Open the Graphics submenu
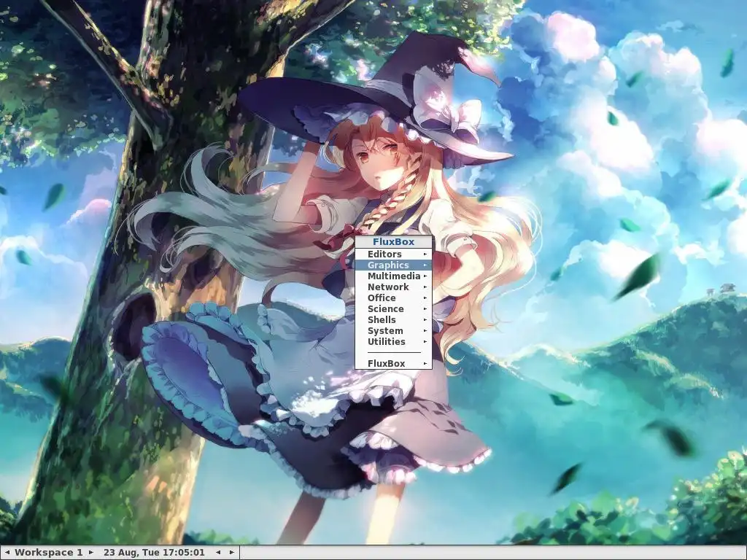Viewport: 747px width, 560px height. pyautogui.click(x=393, y=265)
